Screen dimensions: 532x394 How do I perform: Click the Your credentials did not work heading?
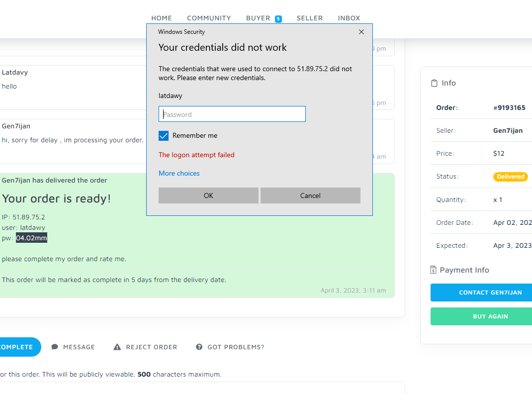pos(223,48)
